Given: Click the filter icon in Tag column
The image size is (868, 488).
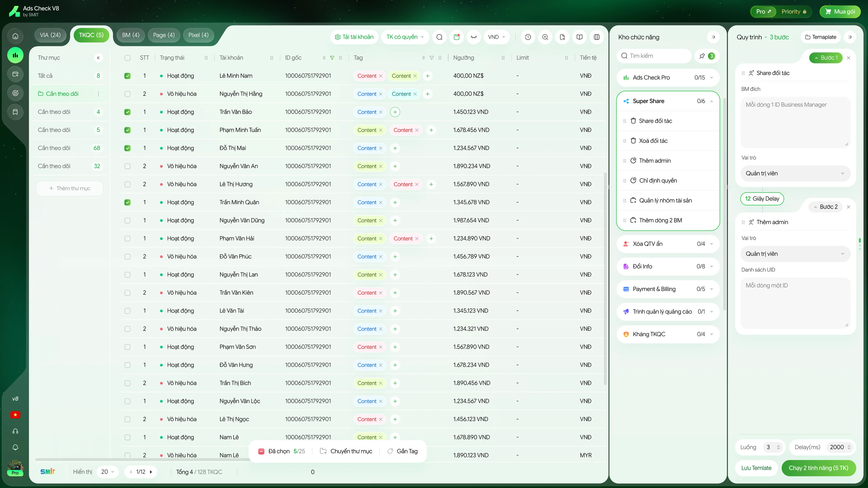Looking at the screenshot, I should tap(432, 58).
